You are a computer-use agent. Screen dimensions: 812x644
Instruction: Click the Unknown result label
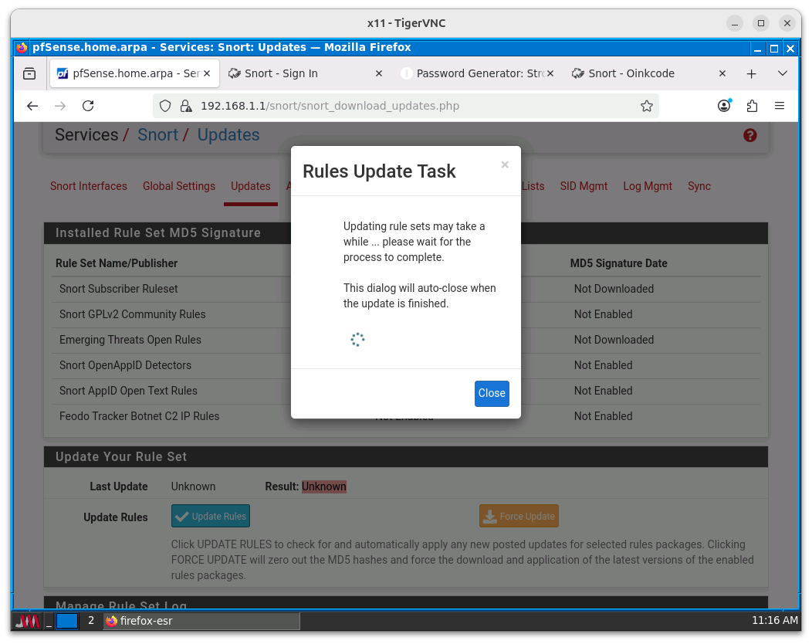coord(323,486)
